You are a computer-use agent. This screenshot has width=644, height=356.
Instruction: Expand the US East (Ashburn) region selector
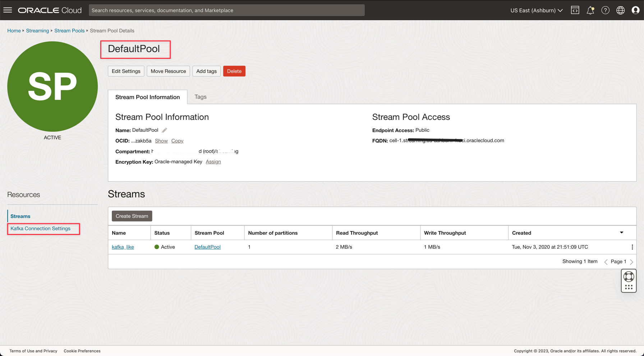coord(537,10)
